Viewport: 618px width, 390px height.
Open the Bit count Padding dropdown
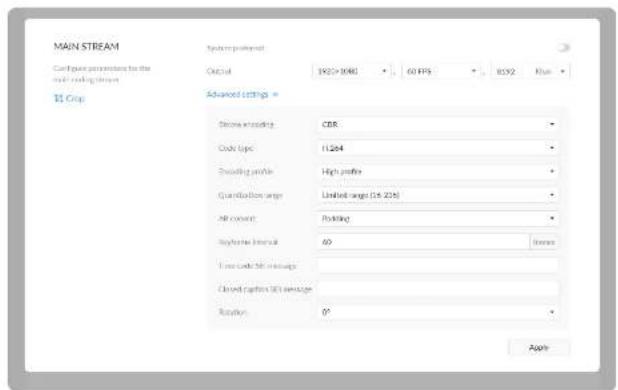tap(438, 218)
